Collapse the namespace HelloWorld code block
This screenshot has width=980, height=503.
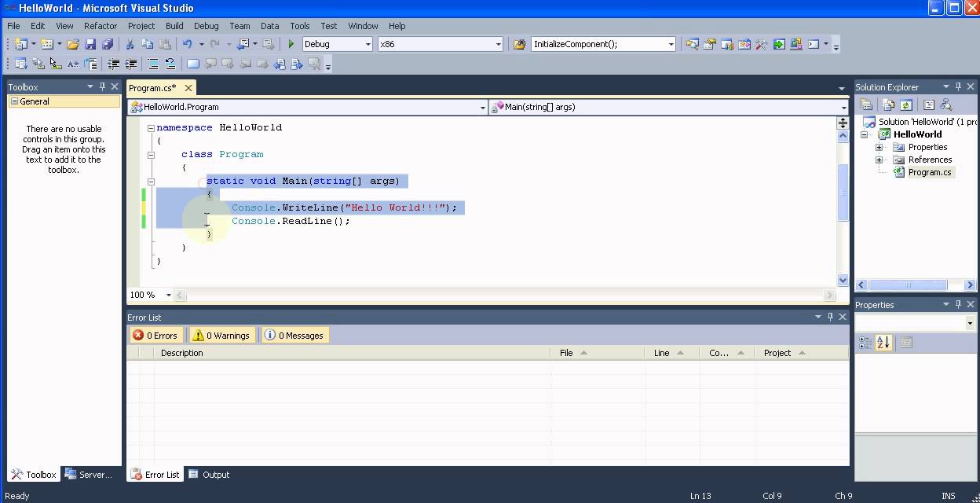coord(151,127)
